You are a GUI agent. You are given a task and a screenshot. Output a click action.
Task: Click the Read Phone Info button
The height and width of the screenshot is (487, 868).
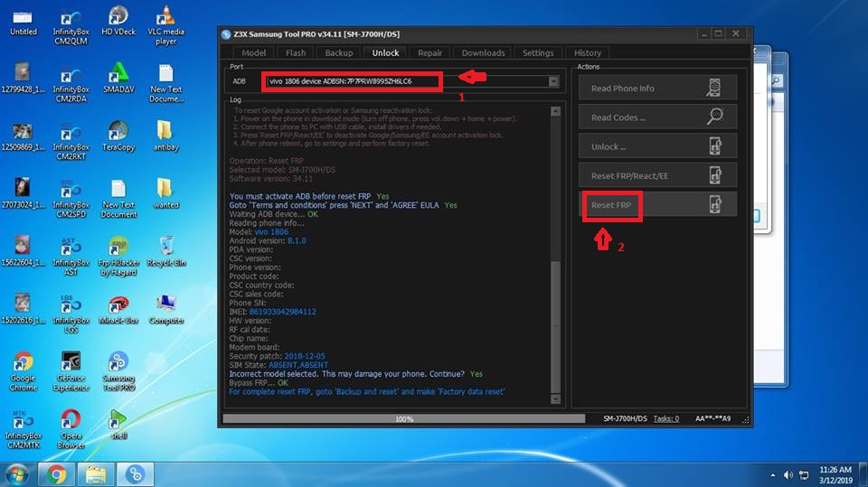coord(657,88)
